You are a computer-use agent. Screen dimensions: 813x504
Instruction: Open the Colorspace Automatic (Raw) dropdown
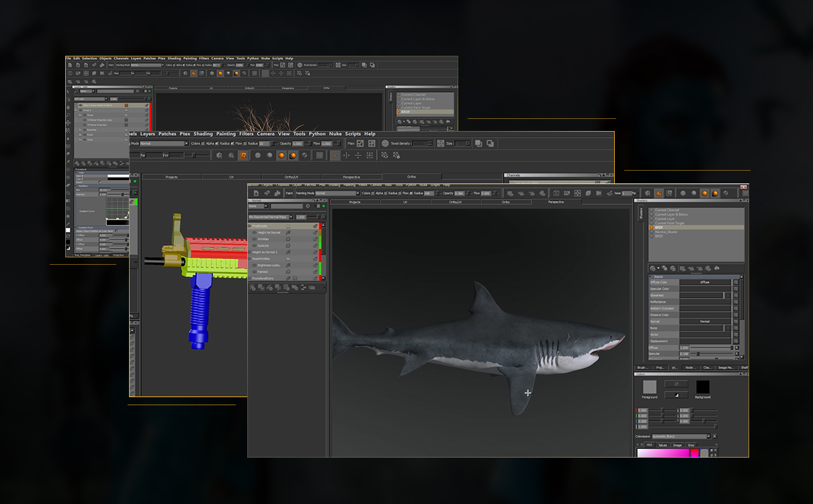[681, 436]
